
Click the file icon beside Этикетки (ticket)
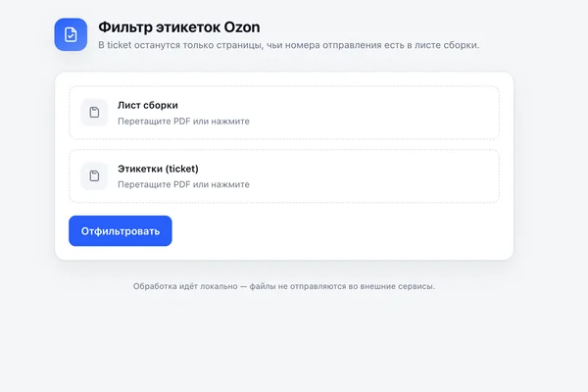pos(94,176)
